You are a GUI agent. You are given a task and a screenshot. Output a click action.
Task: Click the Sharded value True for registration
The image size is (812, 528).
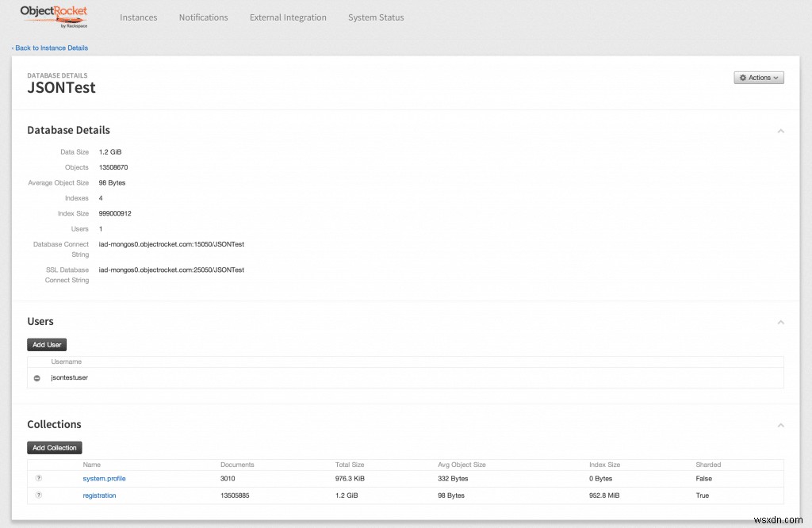703,495
